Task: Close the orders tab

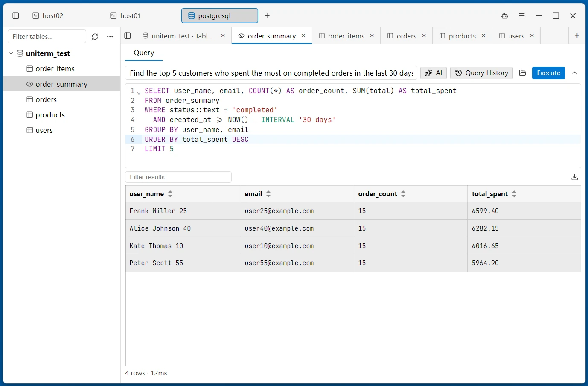Action: [x=424, y=36]
